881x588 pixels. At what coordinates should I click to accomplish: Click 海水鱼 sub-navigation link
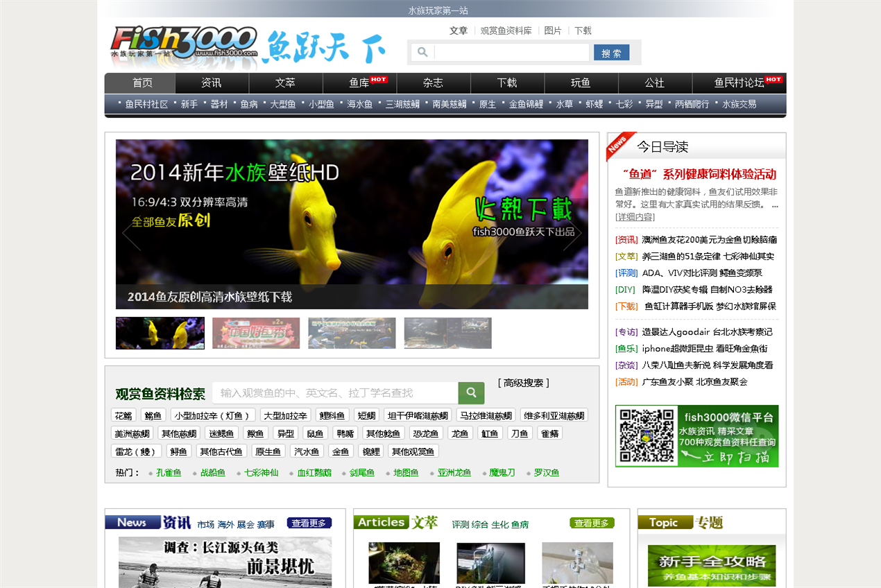360,104
